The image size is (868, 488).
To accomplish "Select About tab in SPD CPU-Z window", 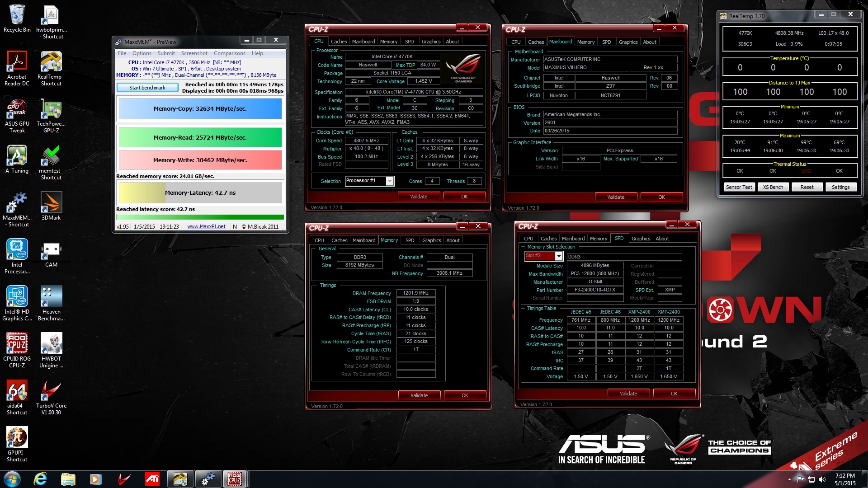I will click(x=662, y=239).
